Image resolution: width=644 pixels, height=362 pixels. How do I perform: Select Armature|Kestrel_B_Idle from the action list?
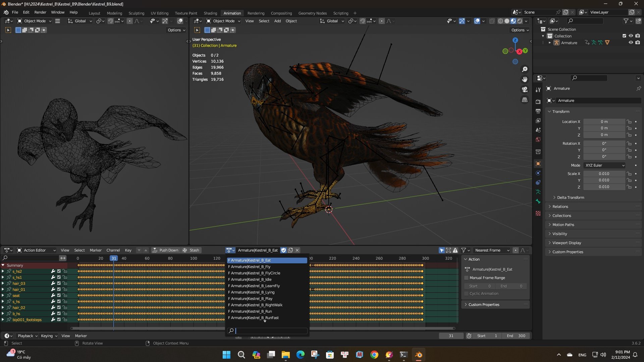tap(267, 279)
